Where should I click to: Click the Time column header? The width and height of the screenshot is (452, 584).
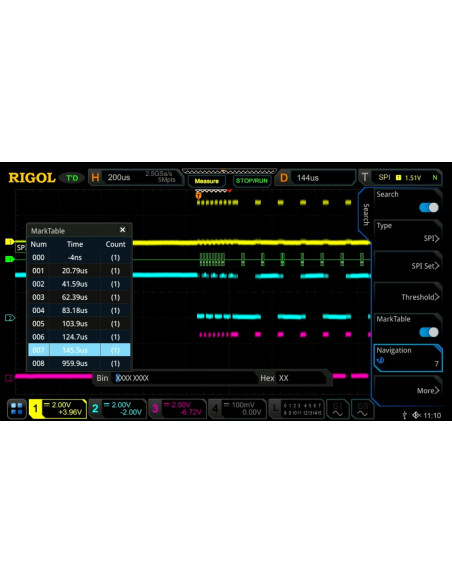pyautogui.click(x=75, y=244)
